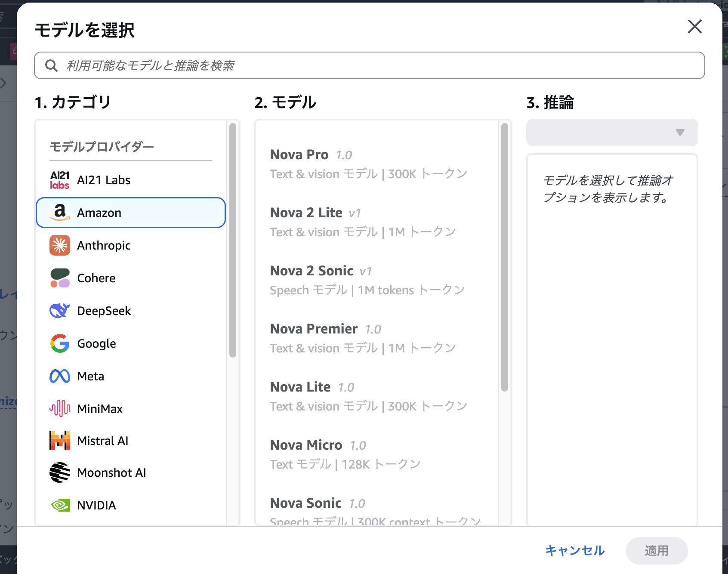Pick the MiniMax waveform logo

click(x=60, y=409)
